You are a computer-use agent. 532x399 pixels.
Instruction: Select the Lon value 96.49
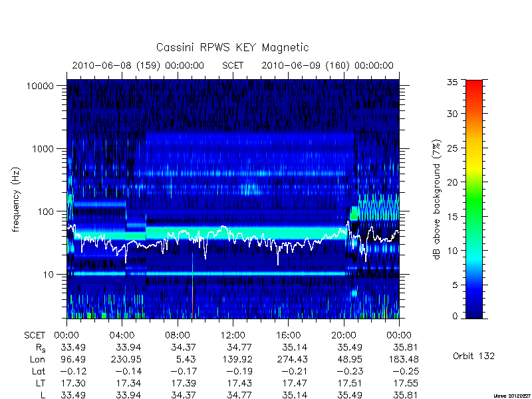click(73, 359)
